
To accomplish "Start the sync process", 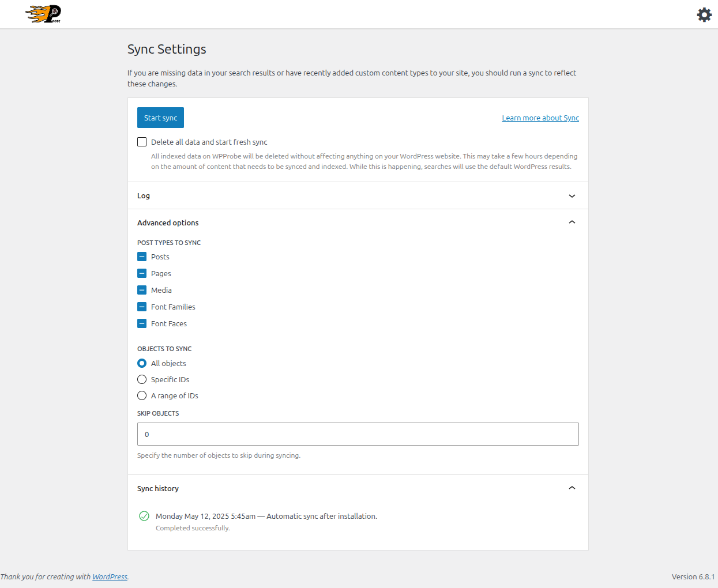I will (x=160, y=118).
